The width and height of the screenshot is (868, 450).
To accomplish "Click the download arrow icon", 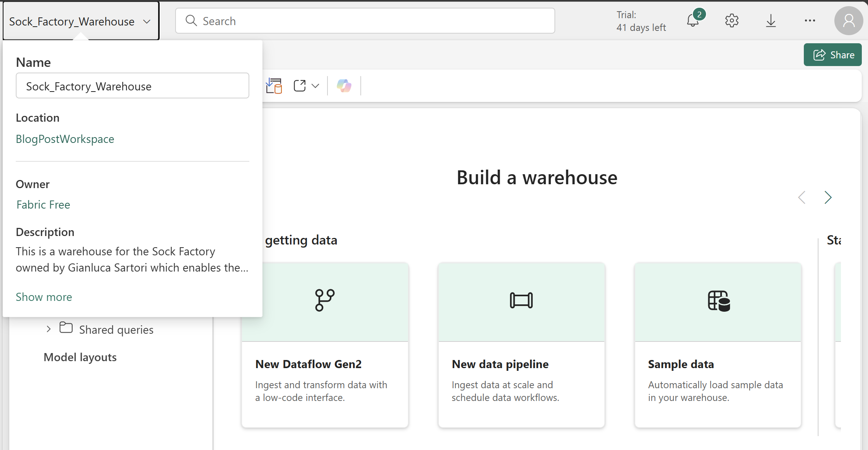I will 771,20.
